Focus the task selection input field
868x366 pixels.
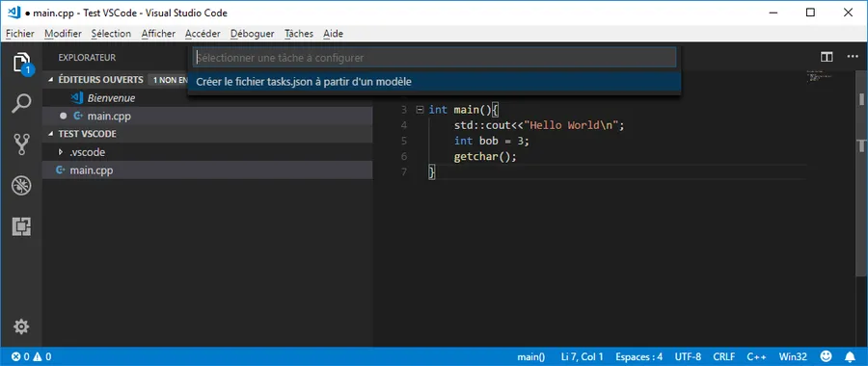(434, 58)
